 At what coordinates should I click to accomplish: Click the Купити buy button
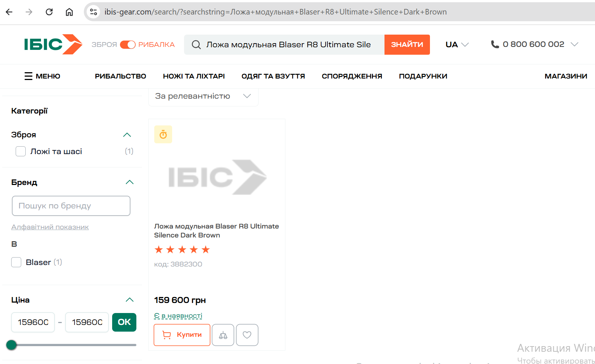(182, 335)
